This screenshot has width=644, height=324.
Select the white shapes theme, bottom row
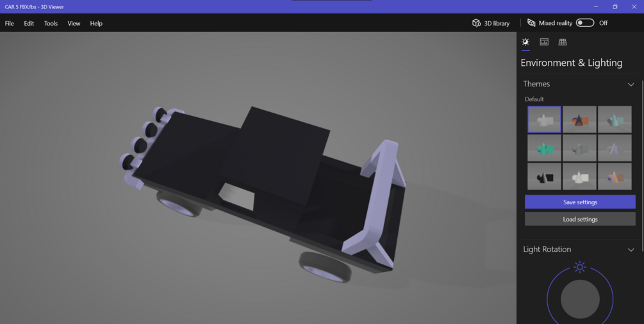(x=579, y=177)
